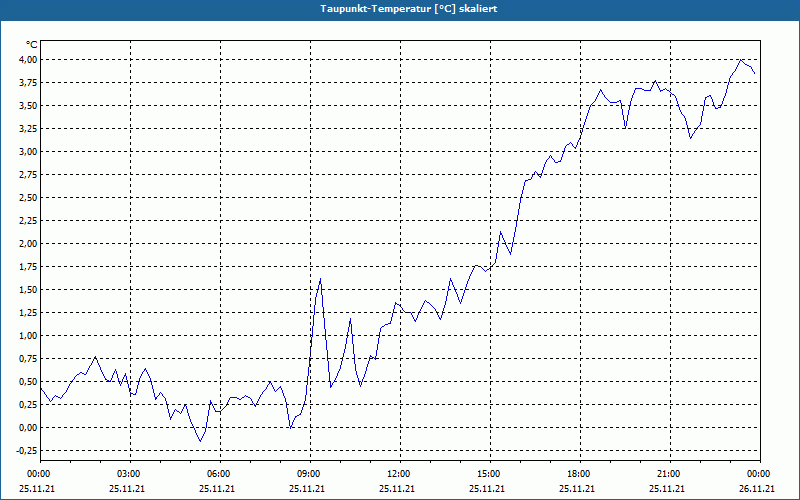Pick the '3,00' y-axis value

[x=28, y=152]
